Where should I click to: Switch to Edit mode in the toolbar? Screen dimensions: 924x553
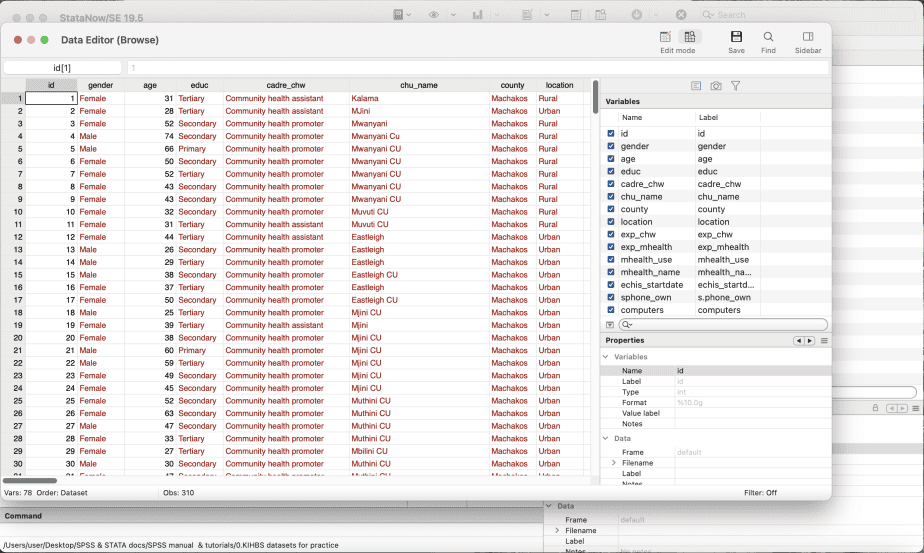[666, 37]
